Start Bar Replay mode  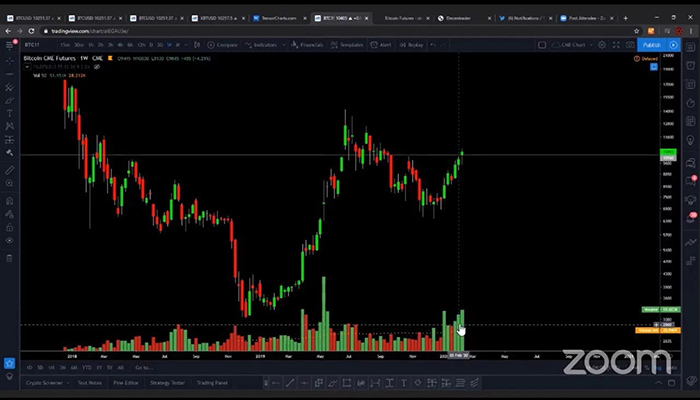411,45
